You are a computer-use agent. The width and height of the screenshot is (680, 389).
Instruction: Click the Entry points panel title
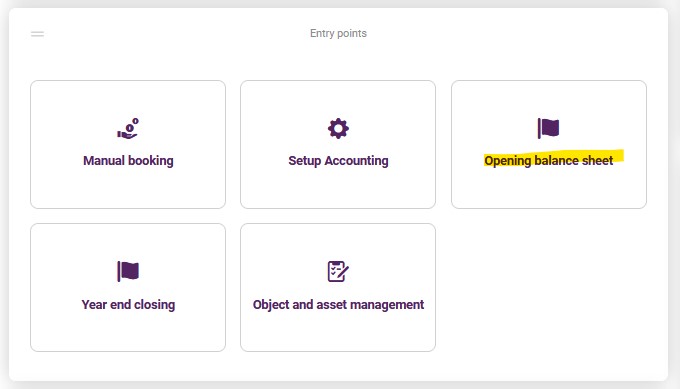coord(338,33)
